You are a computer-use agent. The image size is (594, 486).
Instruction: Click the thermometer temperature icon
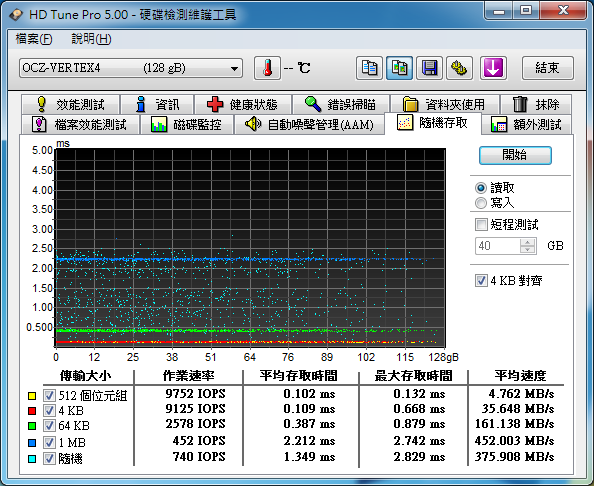click(x=267, y=68)
